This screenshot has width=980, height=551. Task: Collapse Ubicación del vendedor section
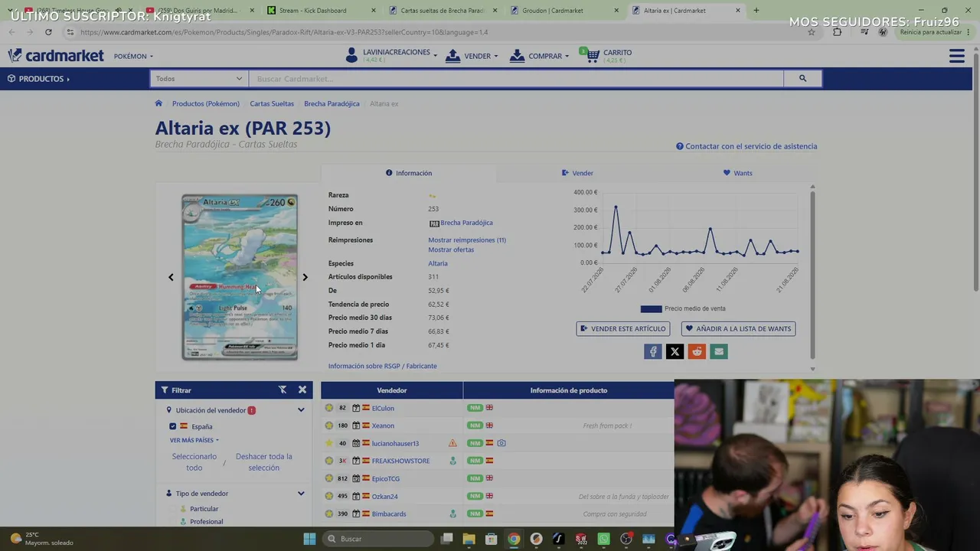click(x=301, y=410)
